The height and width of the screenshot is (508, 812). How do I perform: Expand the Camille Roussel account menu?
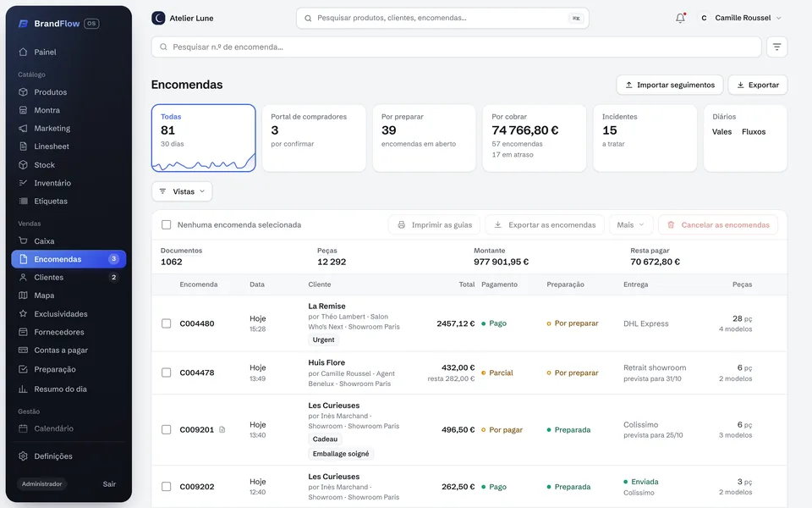[x=740, y=18]
